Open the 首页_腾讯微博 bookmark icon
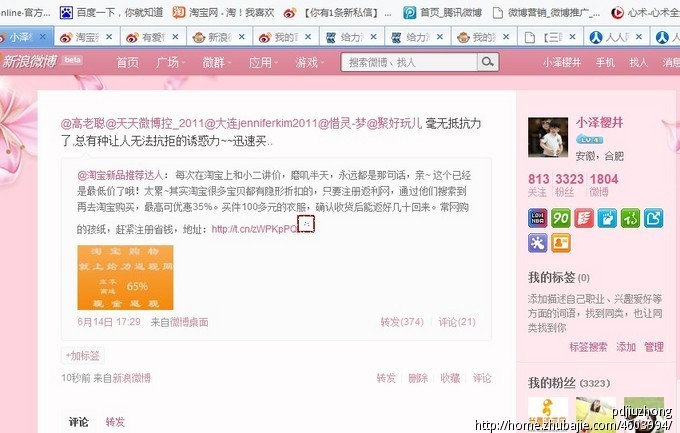Image resolution: width=680 pixels, height=433 pixels. [x=409, y=13]
